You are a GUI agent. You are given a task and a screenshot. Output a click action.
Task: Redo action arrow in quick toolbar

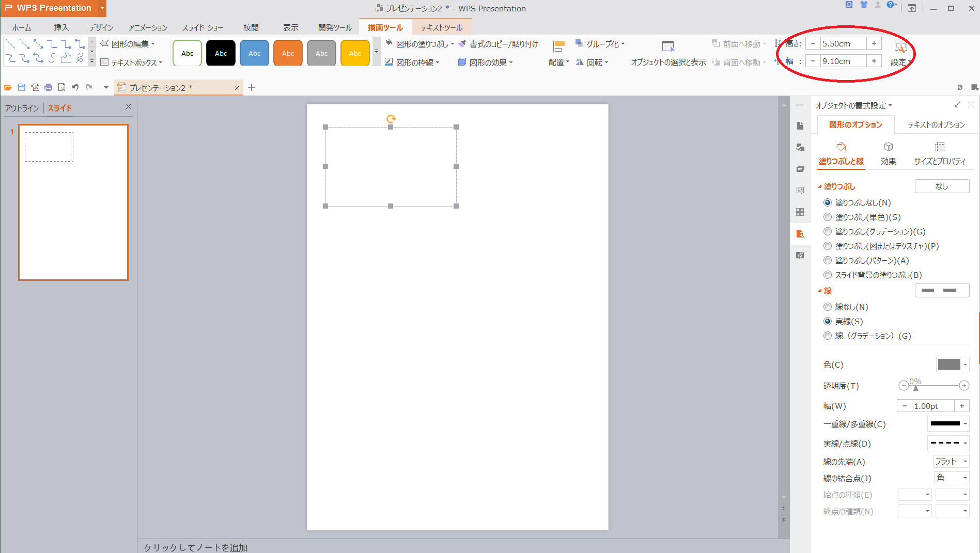coord(89,87)
